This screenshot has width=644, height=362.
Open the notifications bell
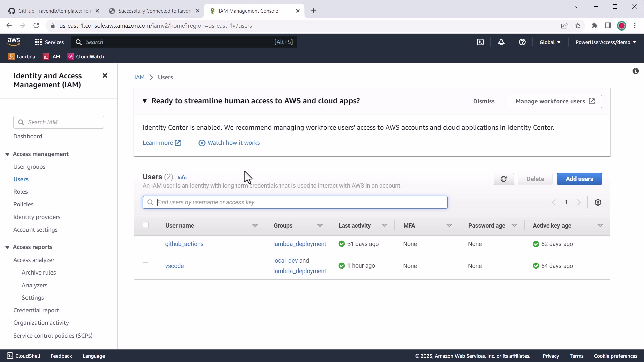pos(501,42)
